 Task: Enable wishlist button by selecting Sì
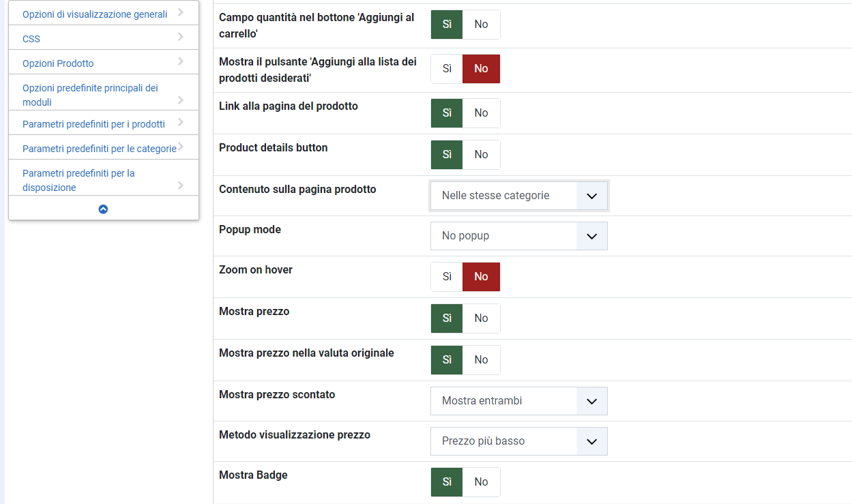447,69
